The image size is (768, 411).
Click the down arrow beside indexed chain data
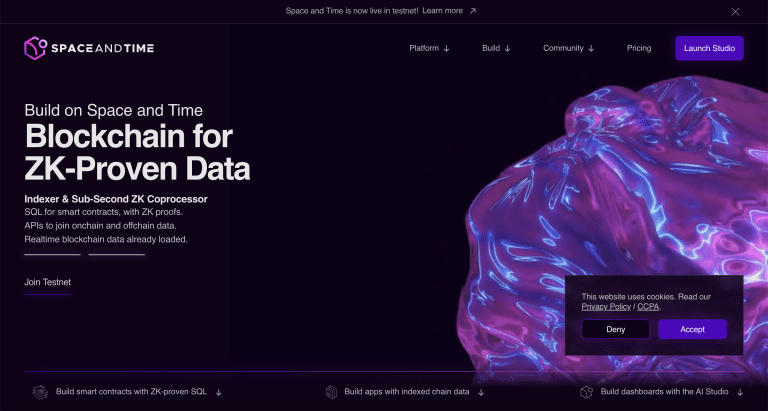point(481,392)
